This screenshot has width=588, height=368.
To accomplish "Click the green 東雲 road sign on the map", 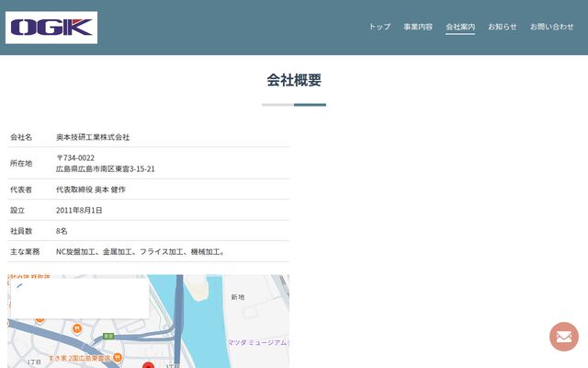I will pyautogui.click(x=108, y=336).
